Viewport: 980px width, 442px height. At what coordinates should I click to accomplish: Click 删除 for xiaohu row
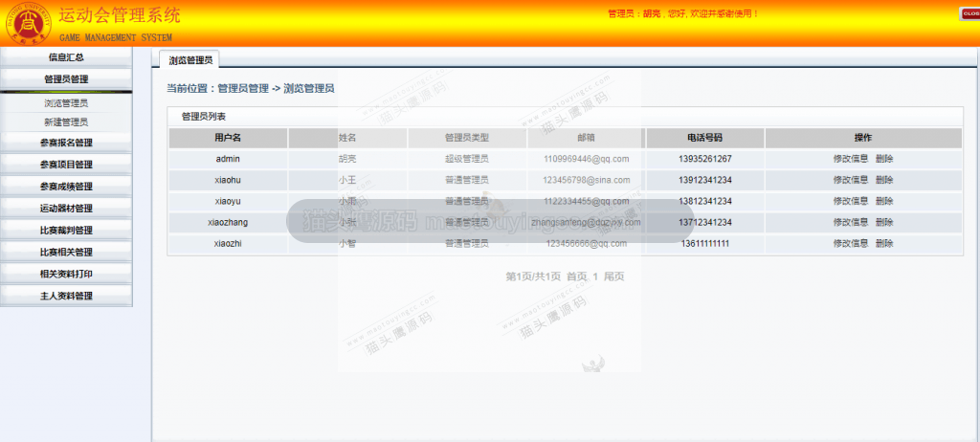[x=884, y=180]
